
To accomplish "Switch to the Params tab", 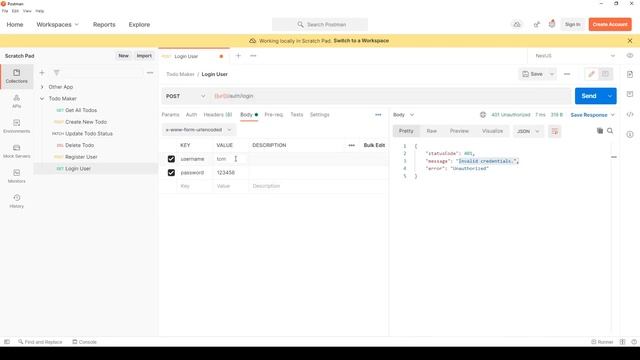I will (x=170, y=115).
